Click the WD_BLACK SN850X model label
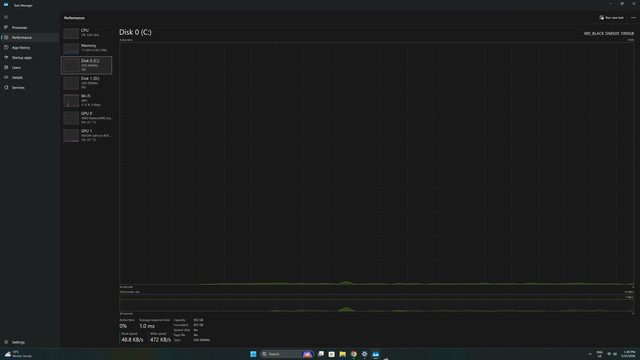This screenshot has height=360, width=640. click(x=609, y=33)
